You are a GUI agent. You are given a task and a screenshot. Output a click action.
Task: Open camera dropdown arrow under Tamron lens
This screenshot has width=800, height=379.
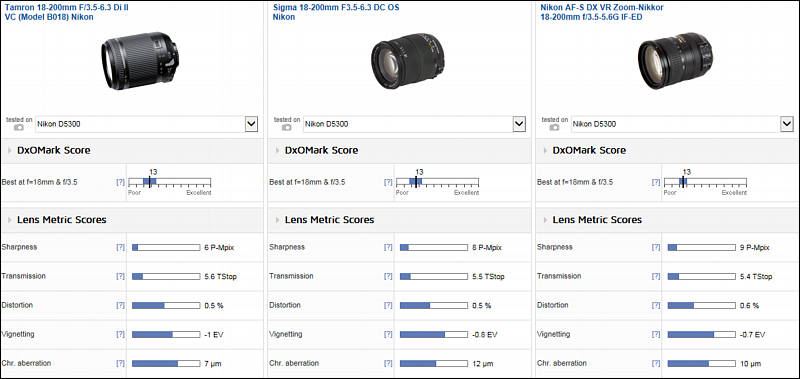coord(251,124)
